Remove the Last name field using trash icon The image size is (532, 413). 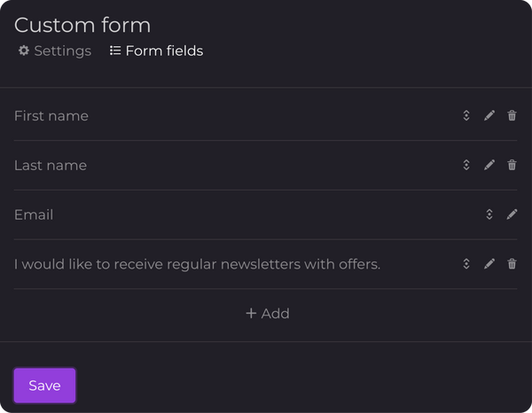pyautogui.click(x=512, y=165)
